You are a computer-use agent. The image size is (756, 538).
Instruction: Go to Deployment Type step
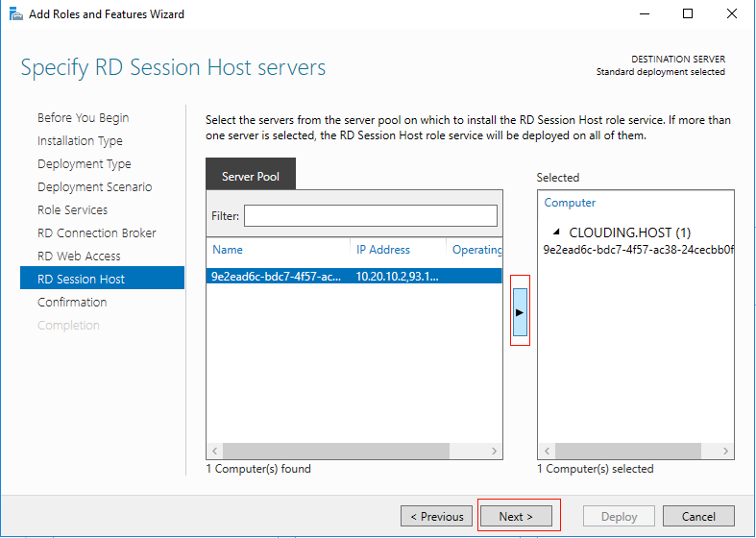(85, 164)
